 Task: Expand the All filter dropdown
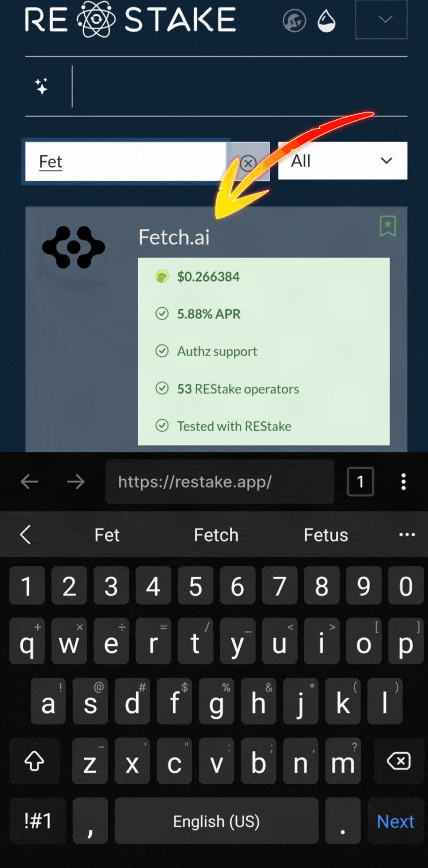point(342,161)
